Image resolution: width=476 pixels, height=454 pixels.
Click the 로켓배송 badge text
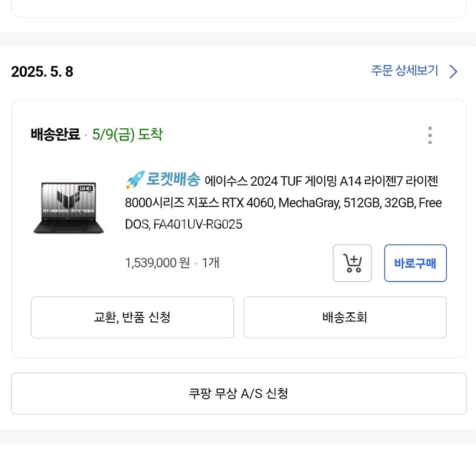173,180
